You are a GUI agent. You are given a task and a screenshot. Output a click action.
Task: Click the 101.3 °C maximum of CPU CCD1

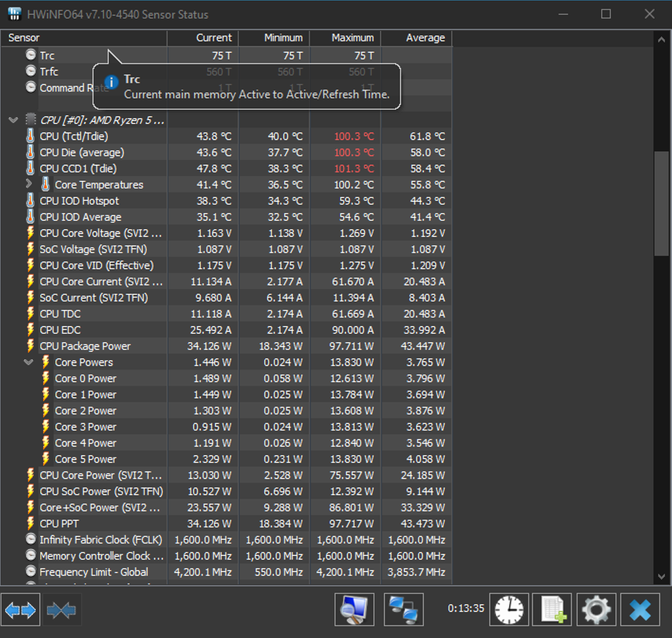[x=354, y=168]
